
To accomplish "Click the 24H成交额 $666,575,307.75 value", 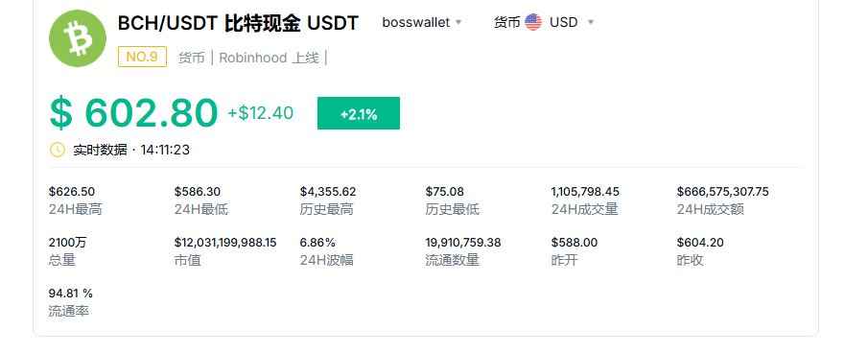I will point(722,192).
